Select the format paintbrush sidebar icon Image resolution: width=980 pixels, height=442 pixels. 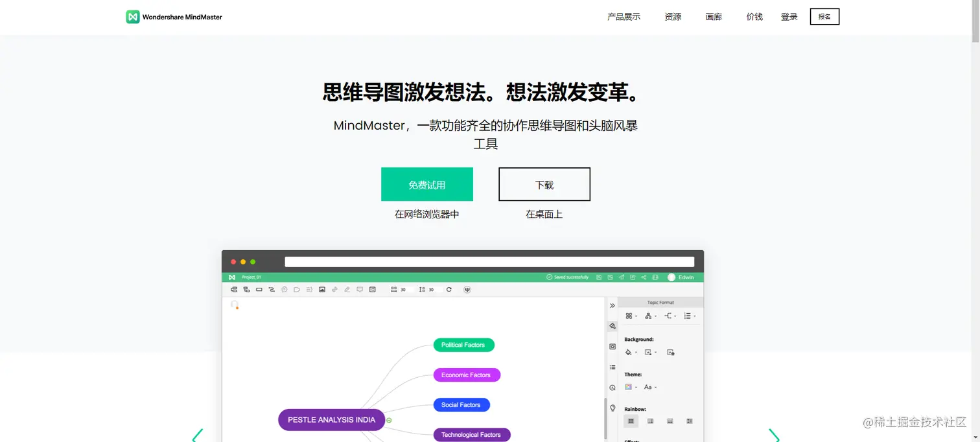pos(612,326)
